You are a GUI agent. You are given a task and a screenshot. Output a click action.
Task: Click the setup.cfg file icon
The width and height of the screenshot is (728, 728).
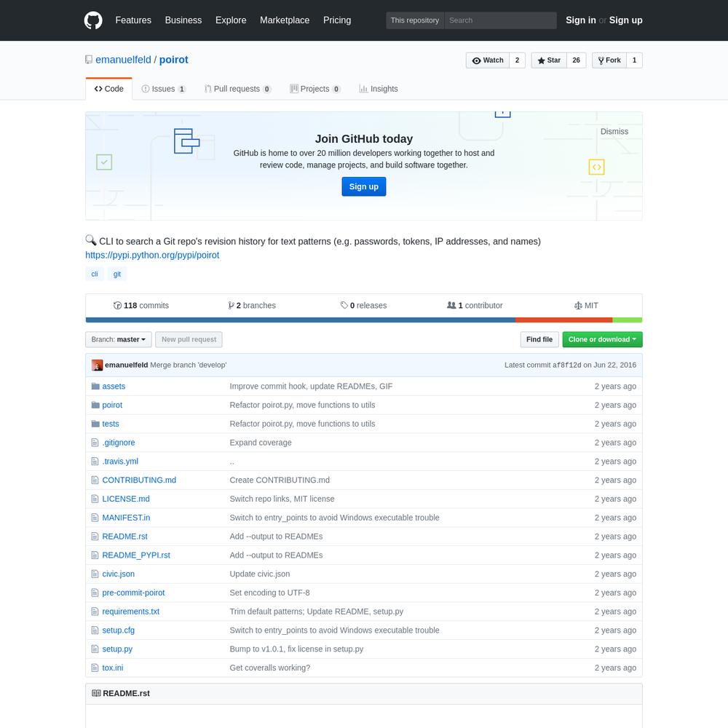click(95, 630)
